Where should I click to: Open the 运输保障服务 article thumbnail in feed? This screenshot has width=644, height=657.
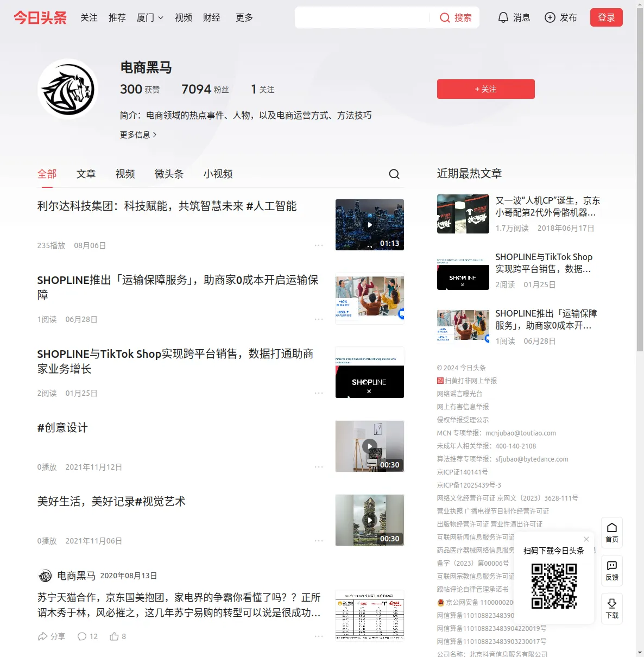(x=370, y=299)
